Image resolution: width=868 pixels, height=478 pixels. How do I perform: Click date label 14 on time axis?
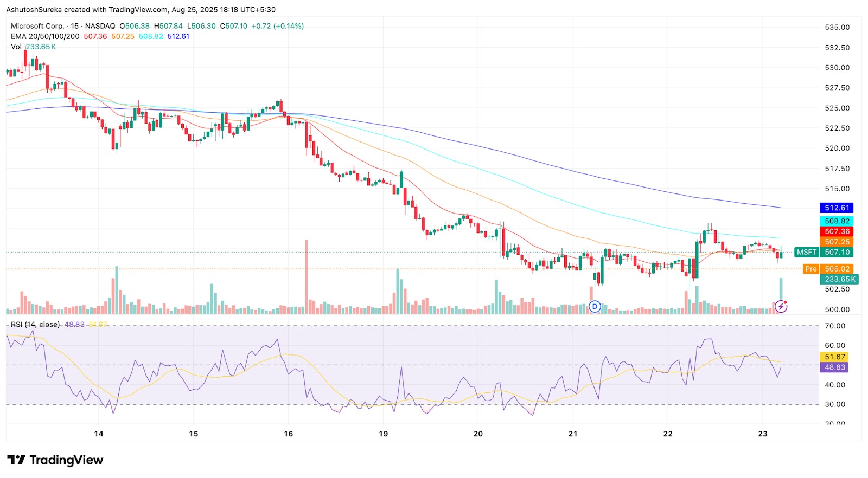tap(99, 434)
